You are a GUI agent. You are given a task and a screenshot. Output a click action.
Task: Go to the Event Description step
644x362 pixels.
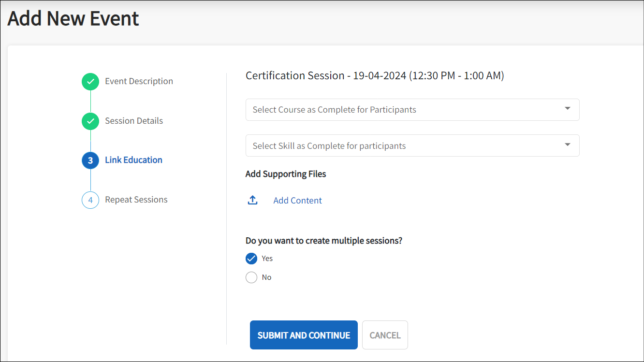coord(139,81)
